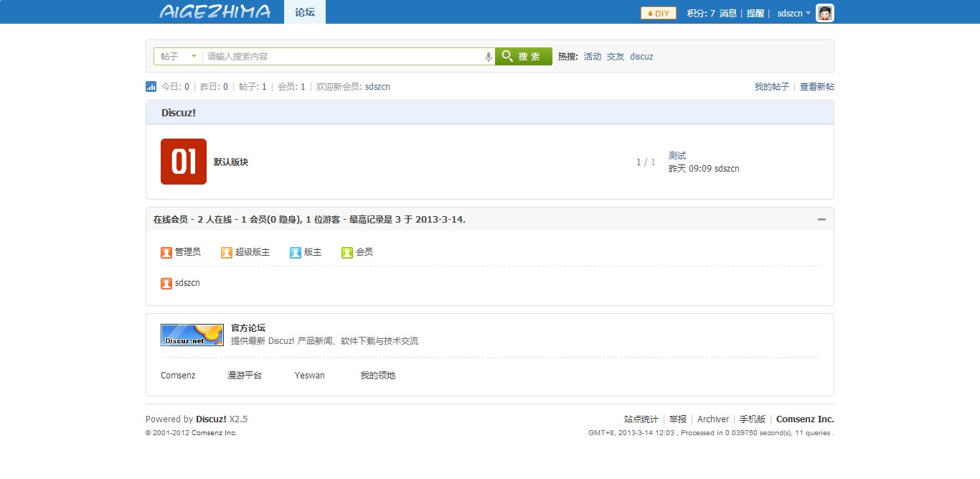Open the latest post 测试 link

[677, 156]
